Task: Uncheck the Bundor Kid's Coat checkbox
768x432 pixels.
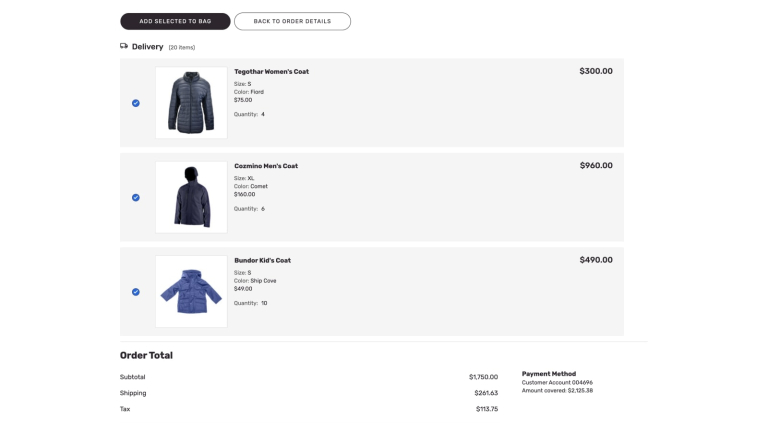Action: pyautogui.click(x=136, y=292)
